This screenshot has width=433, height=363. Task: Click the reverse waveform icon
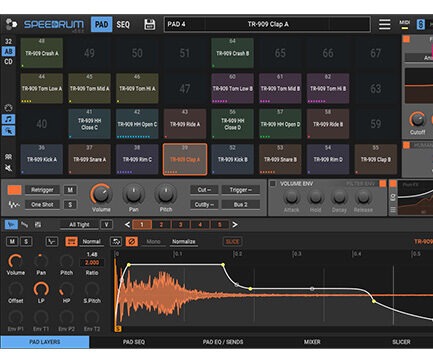(116, 241)
